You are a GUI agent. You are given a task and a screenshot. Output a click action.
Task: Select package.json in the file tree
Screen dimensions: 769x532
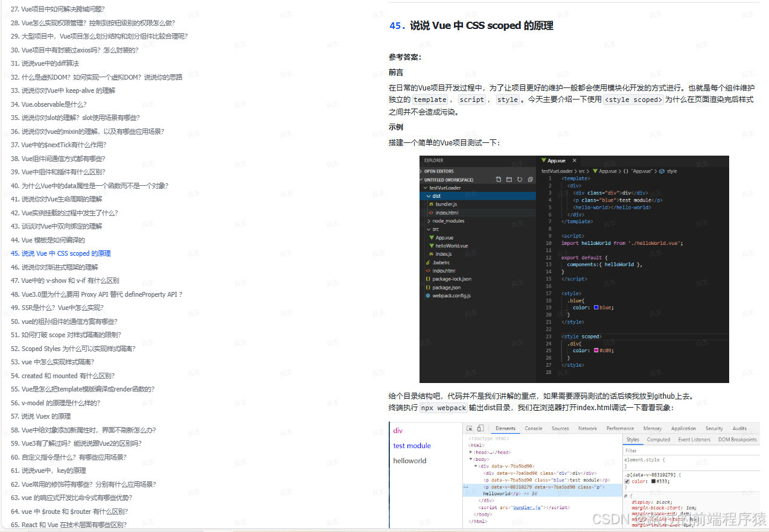coord(446,287)
